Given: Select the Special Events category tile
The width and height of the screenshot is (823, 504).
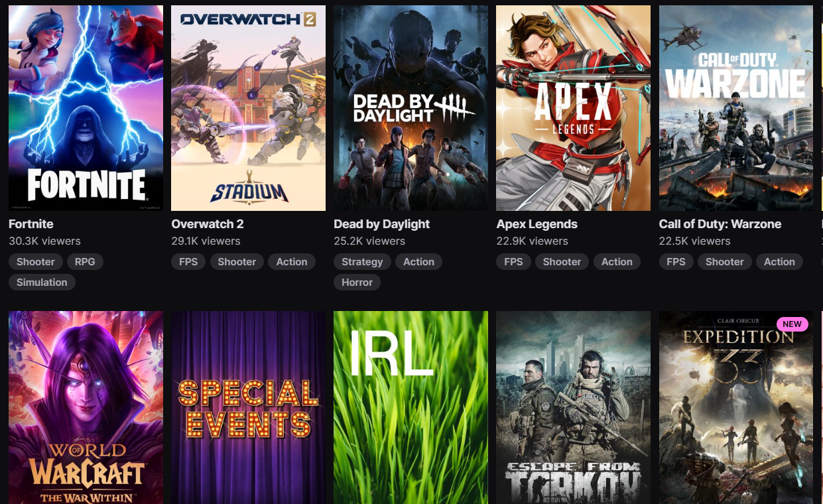Looking at the screenshot, I should [x=248, y=408].
